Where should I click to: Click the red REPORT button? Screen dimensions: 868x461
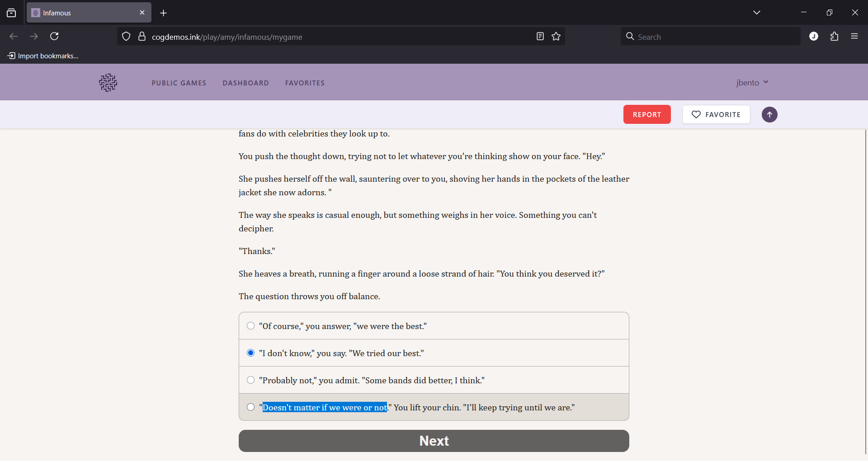(647, 114)
